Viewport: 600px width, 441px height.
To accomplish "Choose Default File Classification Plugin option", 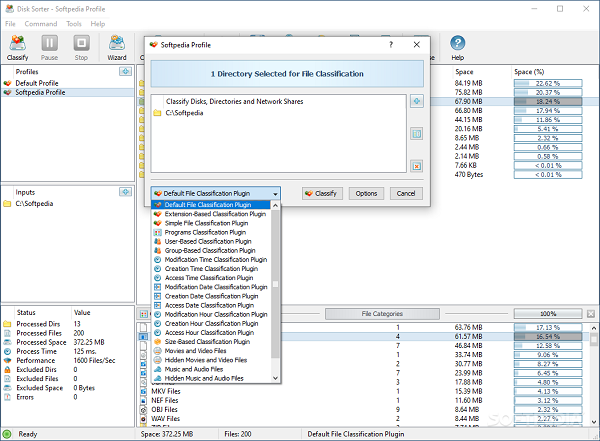I will (x=211, y=205).
